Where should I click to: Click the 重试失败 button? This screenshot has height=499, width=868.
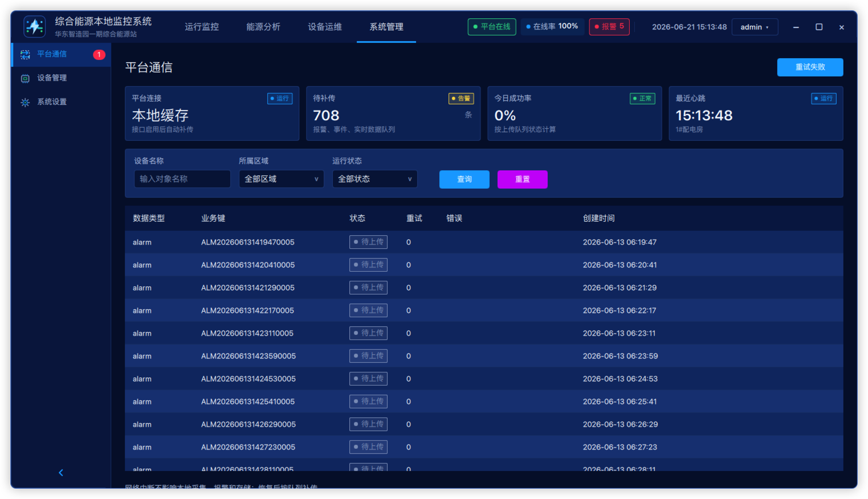coord(810,67)
